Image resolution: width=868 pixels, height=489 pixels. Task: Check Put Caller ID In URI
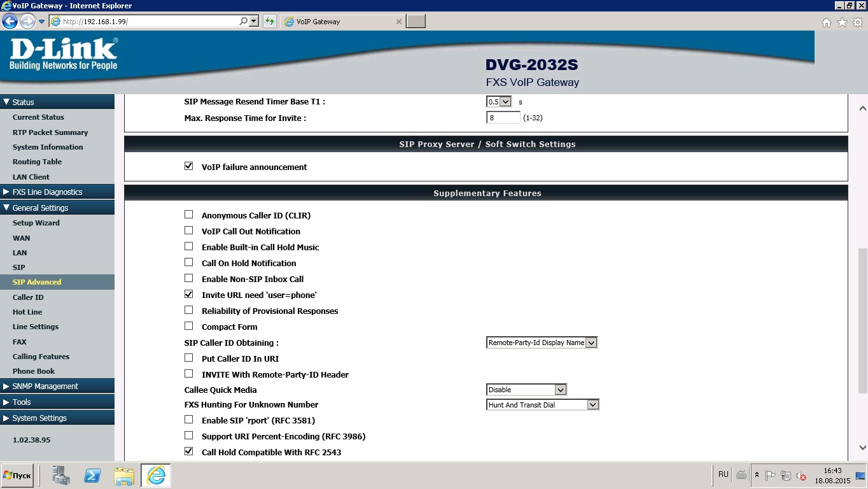tap(188, 358)
